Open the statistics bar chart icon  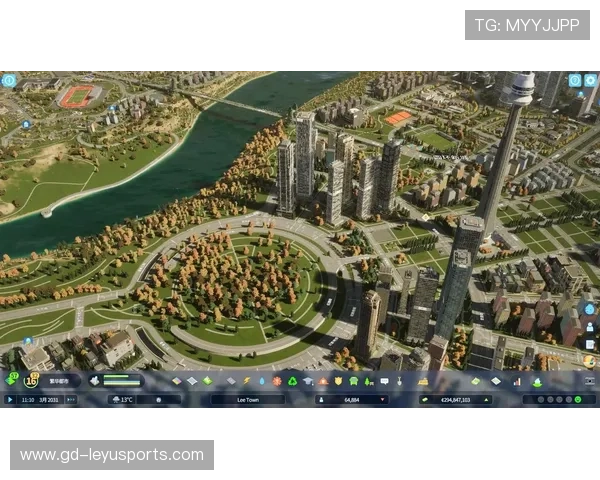pos(517,381)
